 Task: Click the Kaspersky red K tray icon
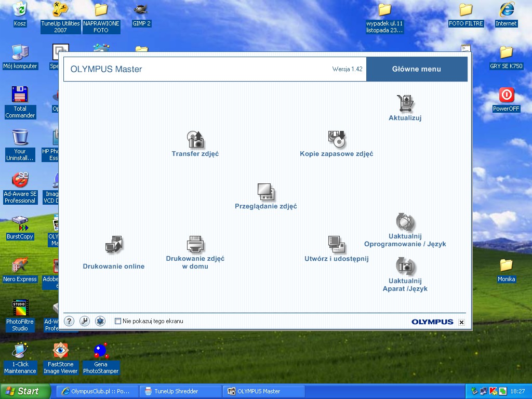click(493, 391)
